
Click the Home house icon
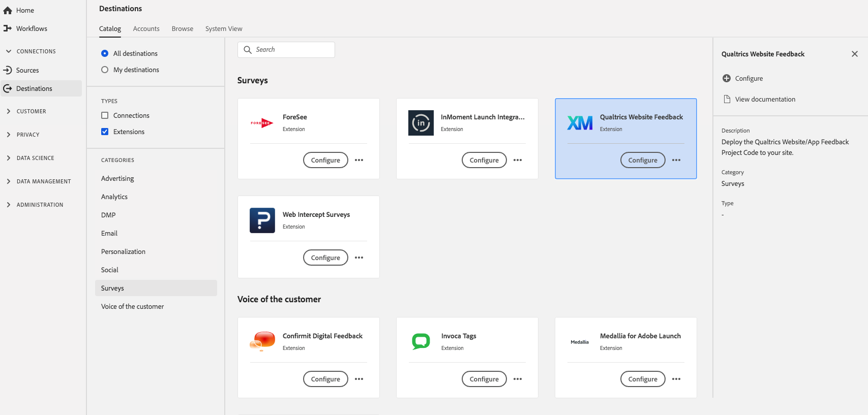coord(8,10)
